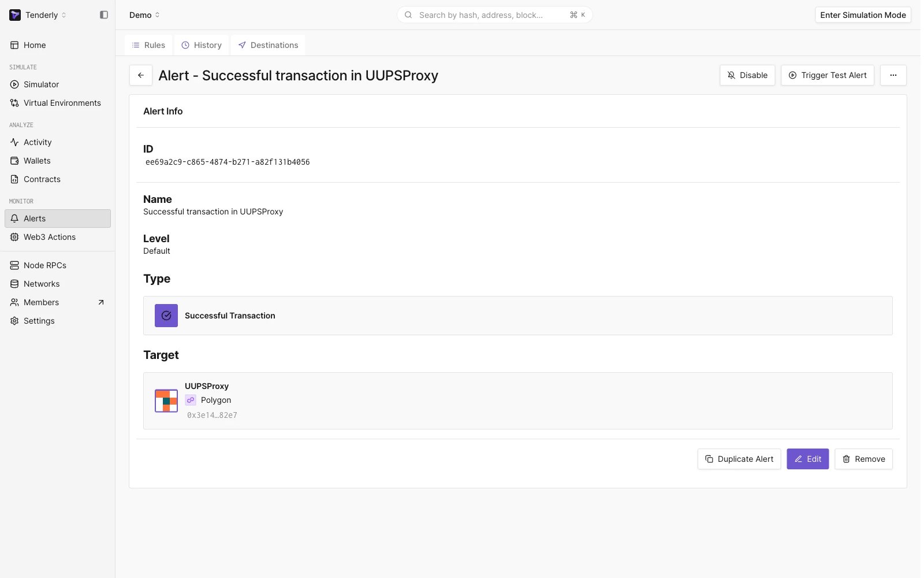Click the alert ID value text
924x578 pixels.
[228, 162]
